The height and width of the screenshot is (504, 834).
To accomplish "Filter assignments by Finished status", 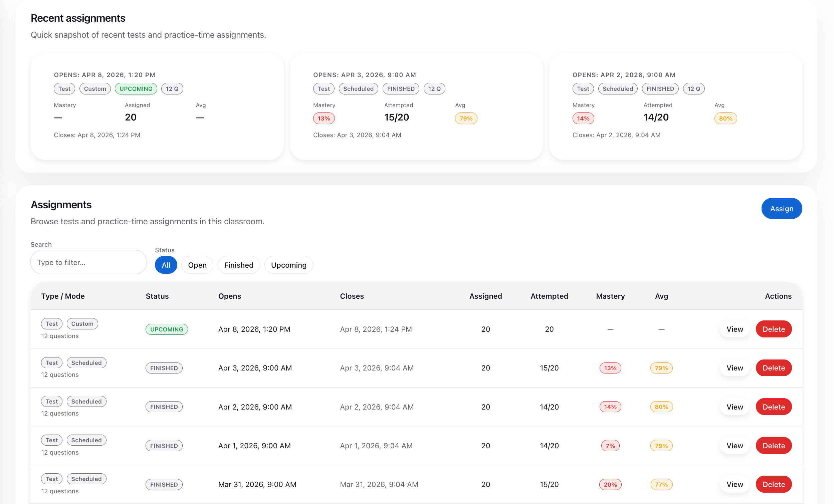I will tap(239, 265).
